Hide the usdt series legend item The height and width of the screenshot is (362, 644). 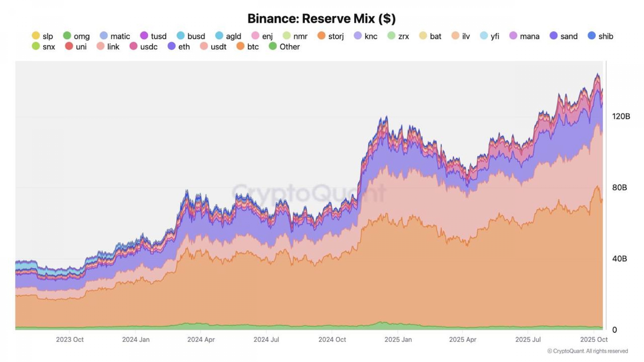213,47
